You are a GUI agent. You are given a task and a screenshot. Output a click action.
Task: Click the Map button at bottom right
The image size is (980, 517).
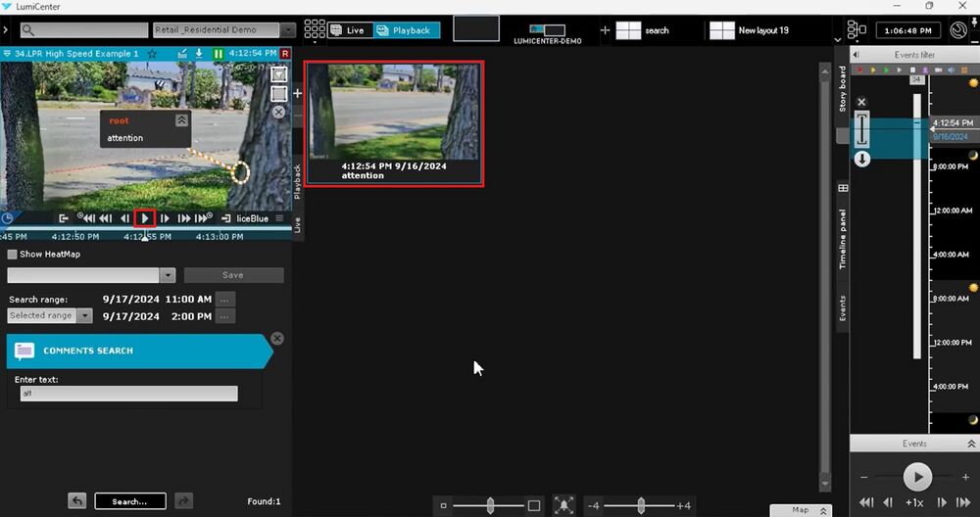[801, 510]
